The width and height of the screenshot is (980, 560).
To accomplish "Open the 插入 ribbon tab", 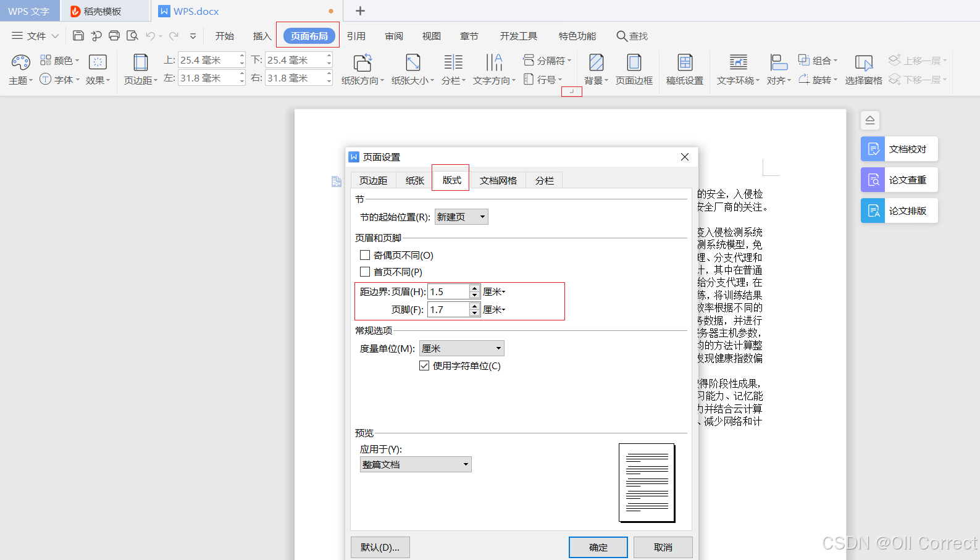I will point(262,36).
